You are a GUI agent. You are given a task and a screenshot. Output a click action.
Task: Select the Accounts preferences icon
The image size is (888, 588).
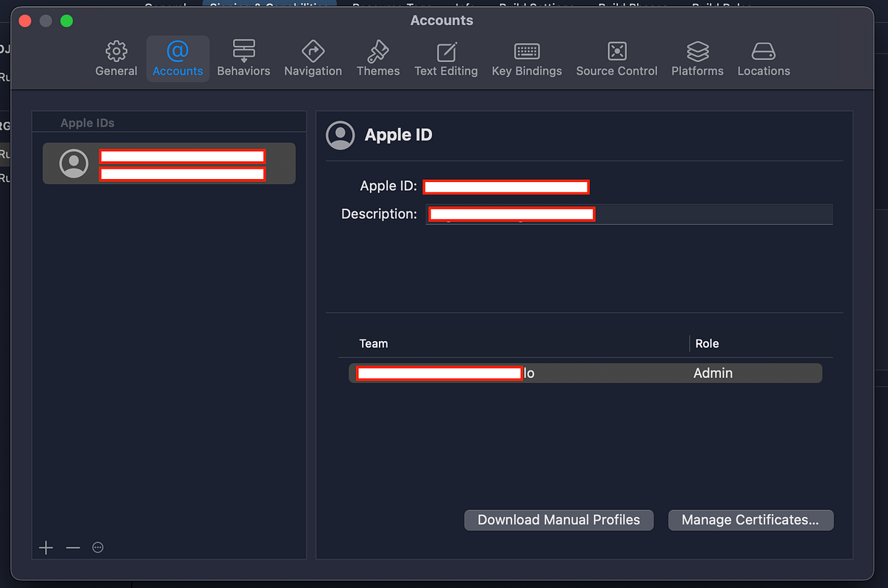tap(178, 58)
